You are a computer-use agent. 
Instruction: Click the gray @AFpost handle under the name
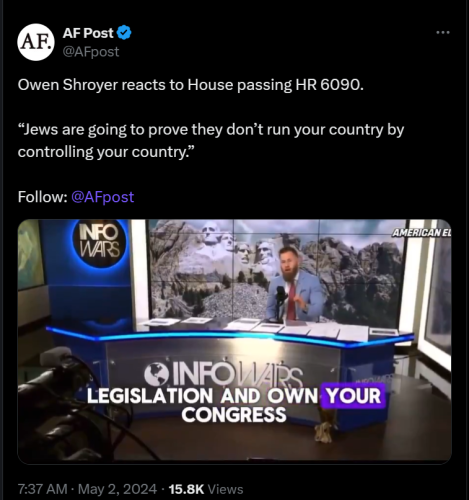click(91, 52)
